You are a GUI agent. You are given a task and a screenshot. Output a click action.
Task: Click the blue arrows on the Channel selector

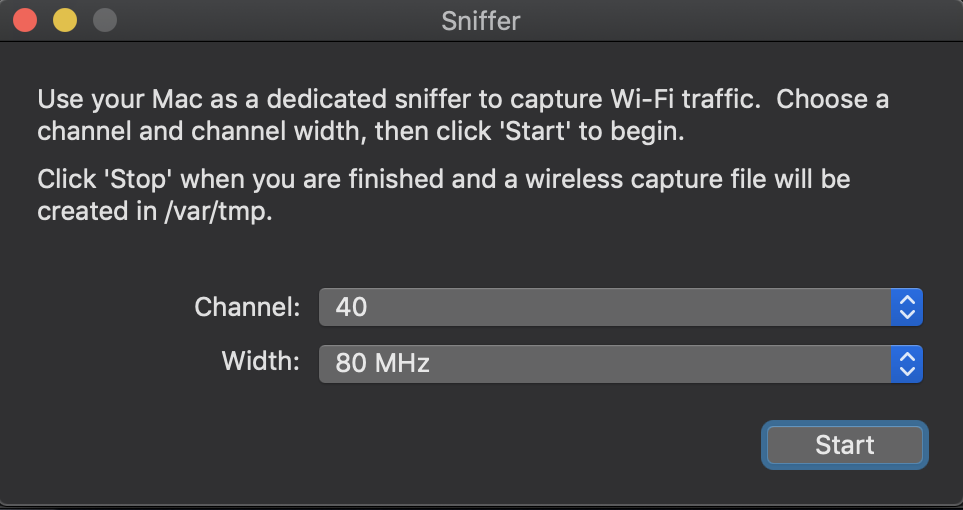[x=906, y=307]
